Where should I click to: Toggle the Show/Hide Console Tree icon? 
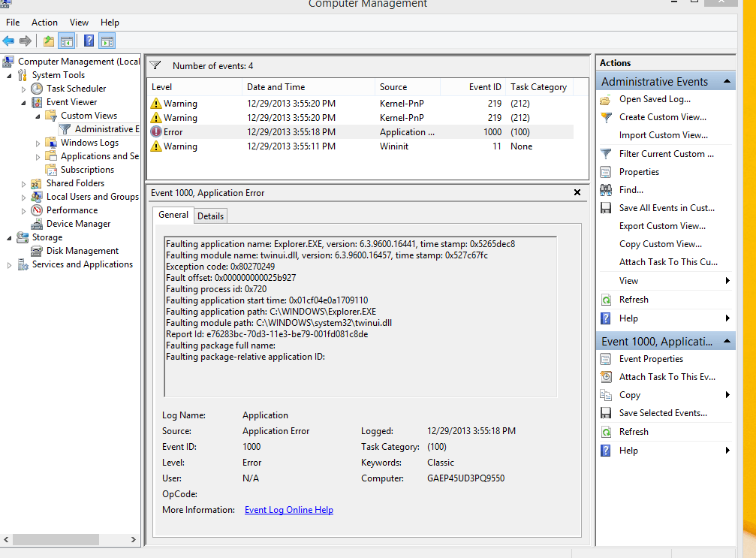[67, 41]
